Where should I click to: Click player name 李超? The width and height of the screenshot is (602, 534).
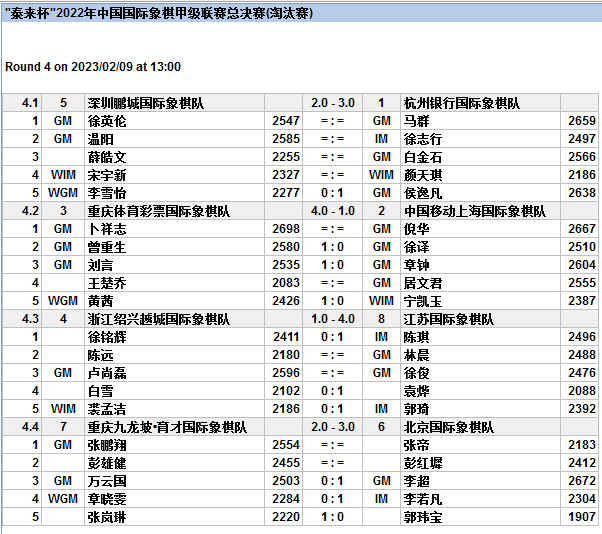(416, 481)
